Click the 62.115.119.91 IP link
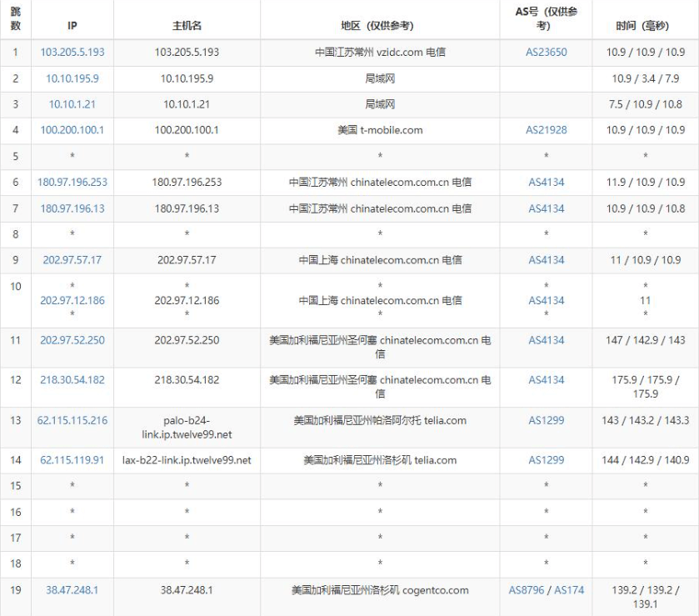Image resolution: width=699 pixels, height=616 pixels. [x=72, y=460]
